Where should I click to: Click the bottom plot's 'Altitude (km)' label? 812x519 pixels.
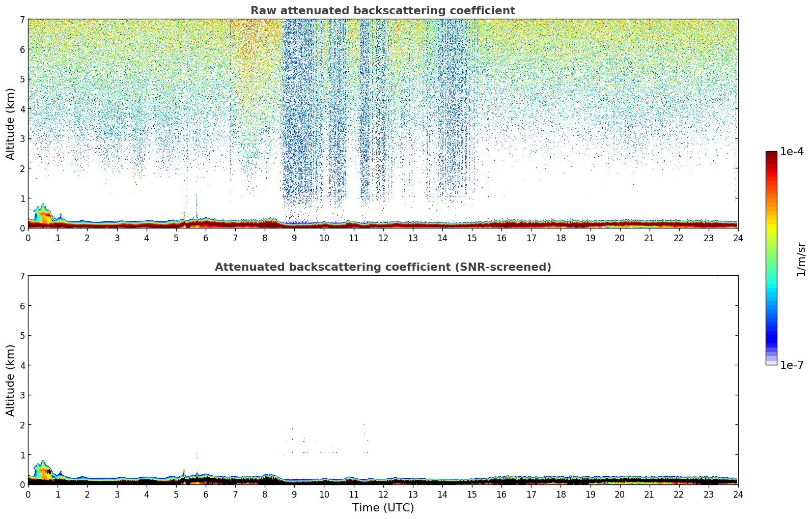click(x=10, y=380)
